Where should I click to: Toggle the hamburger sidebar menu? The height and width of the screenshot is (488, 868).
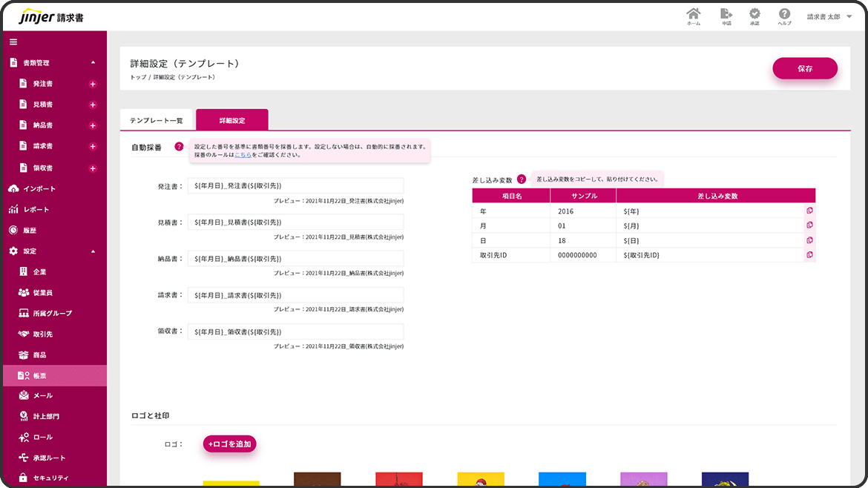(13, 42)
